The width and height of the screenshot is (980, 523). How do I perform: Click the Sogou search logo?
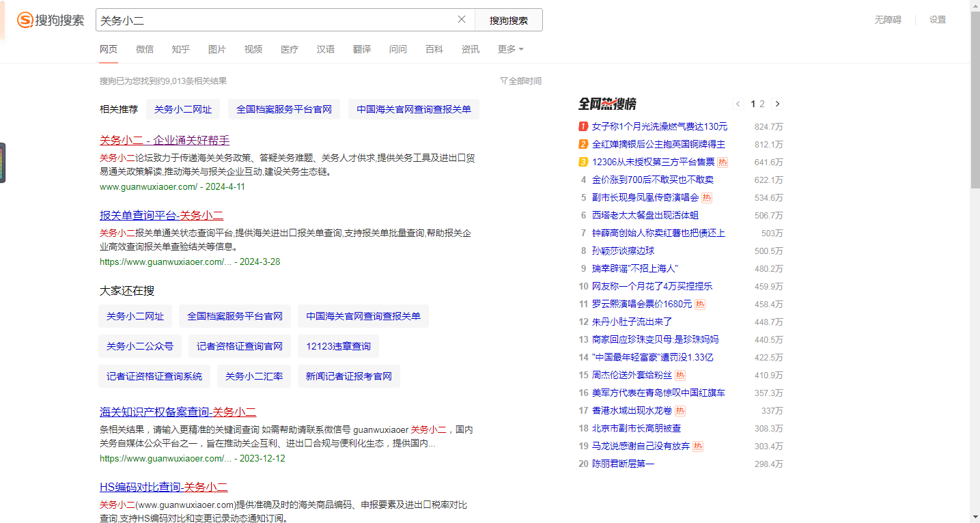51,20
